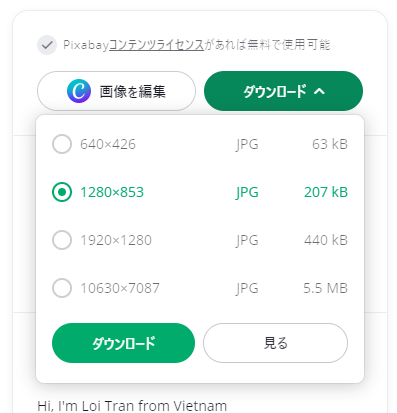Open the 画像を編集 button
The height and width of the screenshot is (413, 397).
point(116,91)
